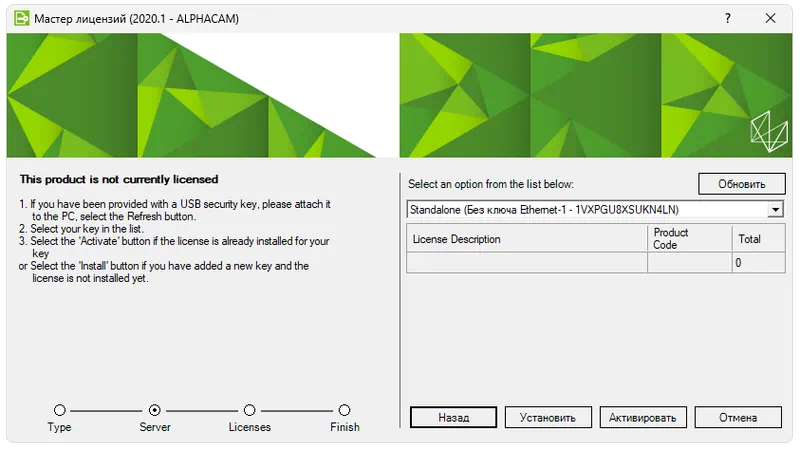Click the license wizard app icon in title bar
This screenshot has width=800, height=450.
[21, 18]
